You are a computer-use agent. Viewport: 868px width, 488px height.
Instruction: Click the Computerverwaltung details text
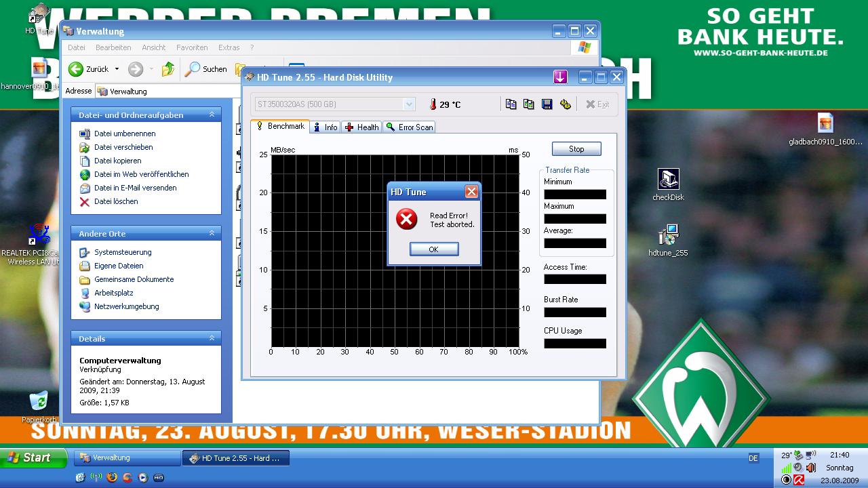120,361
